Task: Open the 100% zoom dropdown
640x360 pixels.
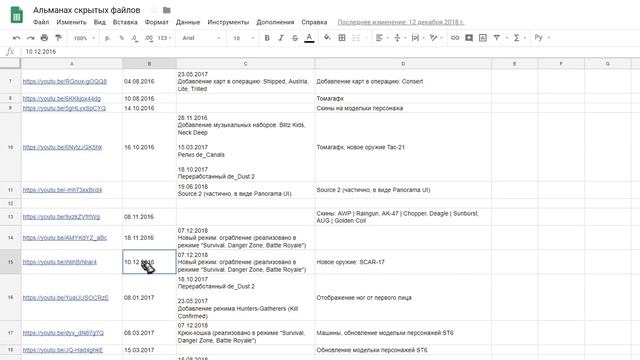Action: click(x=84, y=38)
